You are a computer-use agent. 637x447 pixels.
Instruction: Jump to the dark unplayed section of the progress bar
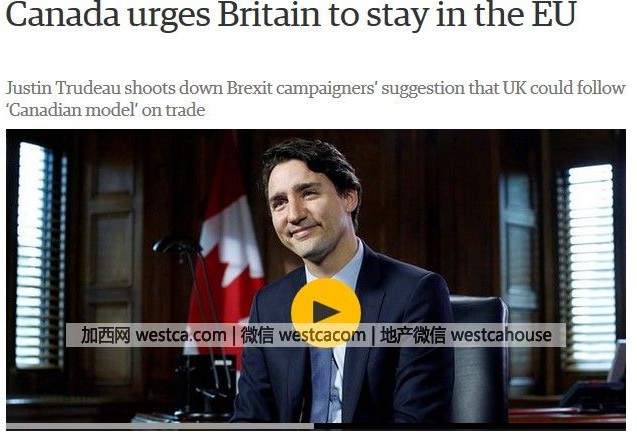(x=470, y=426)
